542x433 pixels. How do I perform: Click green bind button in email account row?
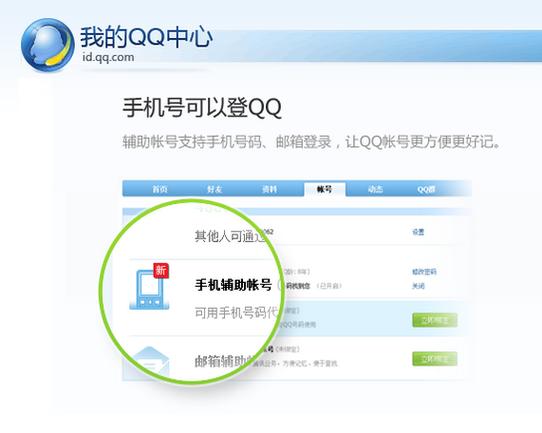coord(434,359)
